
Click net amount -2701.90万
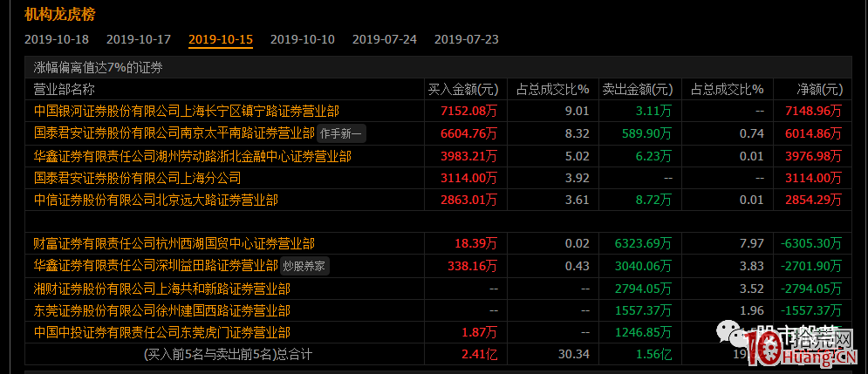(811, 266)
